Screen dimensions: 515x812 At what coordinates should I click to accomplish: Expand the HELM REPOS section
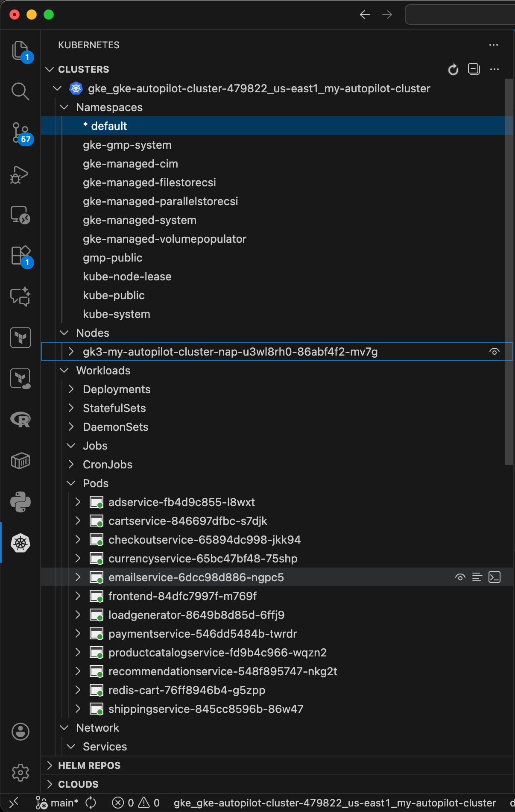tap(89, 765)
